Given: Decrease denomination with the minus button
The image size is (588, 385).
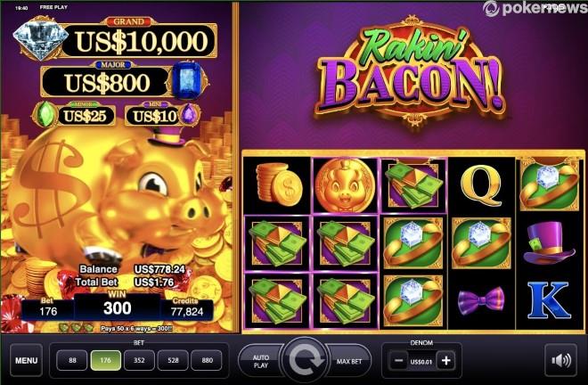Looking at the screenshot, I should 398,361.
